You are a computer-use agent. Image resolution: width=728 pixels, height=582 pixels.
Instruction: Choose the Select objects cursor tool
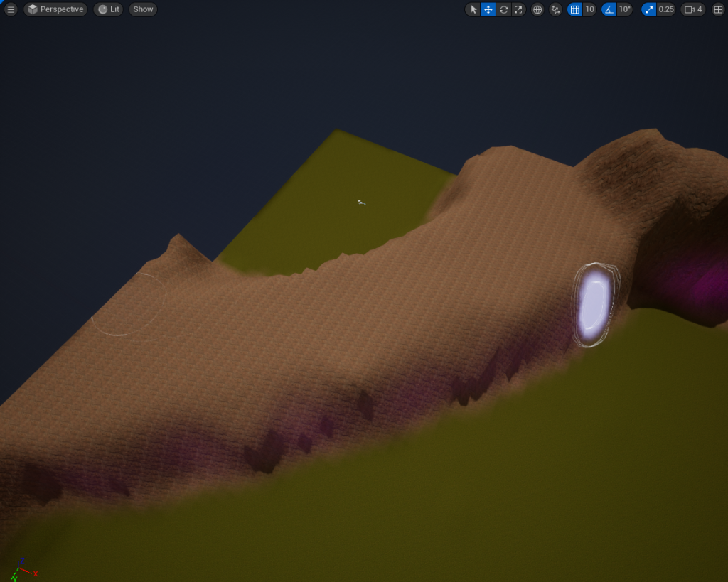coord(473,9)
